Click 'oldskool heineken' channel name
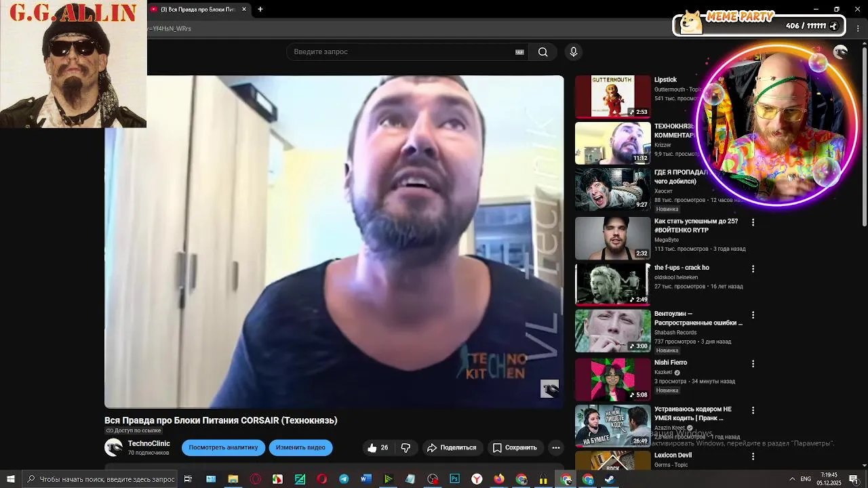 point(676,277)
